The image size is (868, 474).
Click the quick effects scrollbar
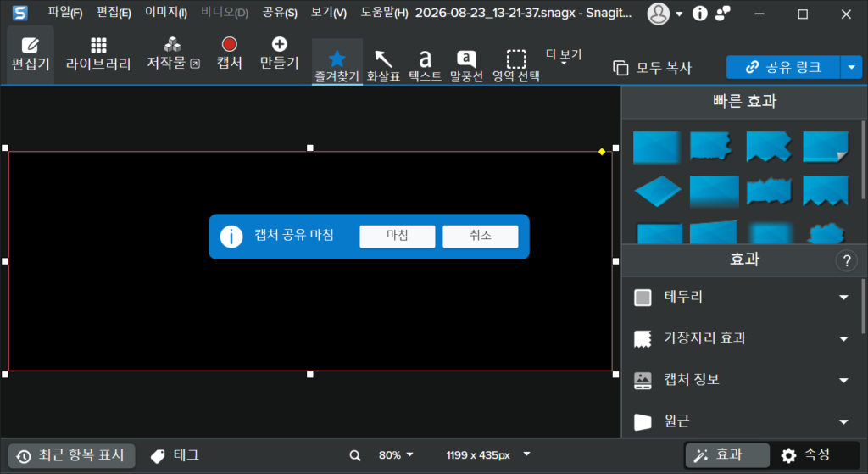point(863,159)
